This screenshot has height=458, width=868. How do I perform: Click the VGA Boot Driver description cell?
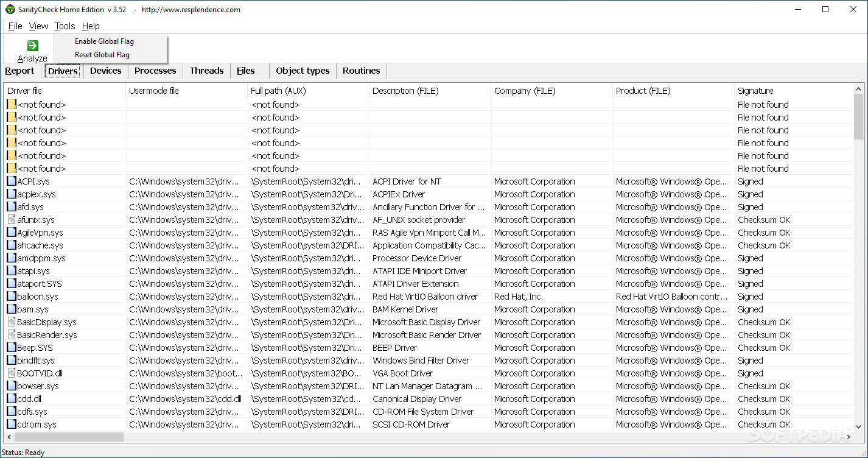coord(403,373)
